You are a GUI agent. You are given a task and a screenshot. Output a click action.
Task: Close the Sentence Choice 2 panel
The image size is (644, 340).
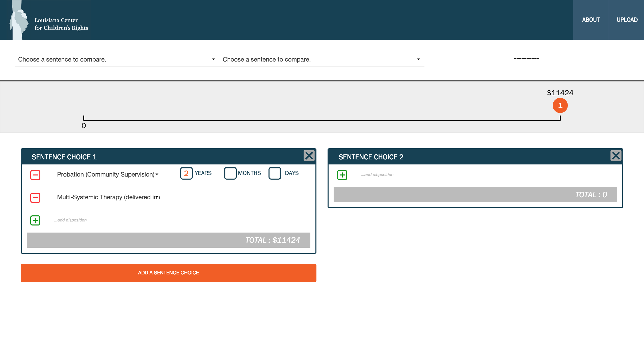(616, 156)
